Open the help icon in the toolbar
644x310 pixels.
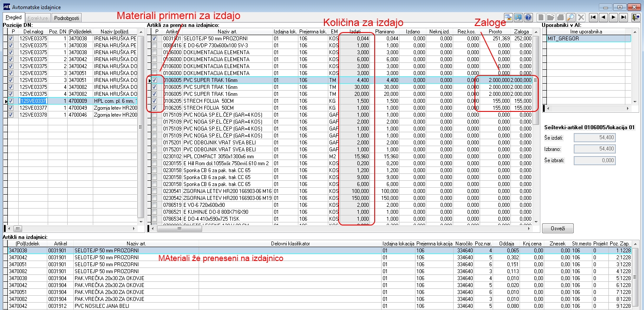529,17
